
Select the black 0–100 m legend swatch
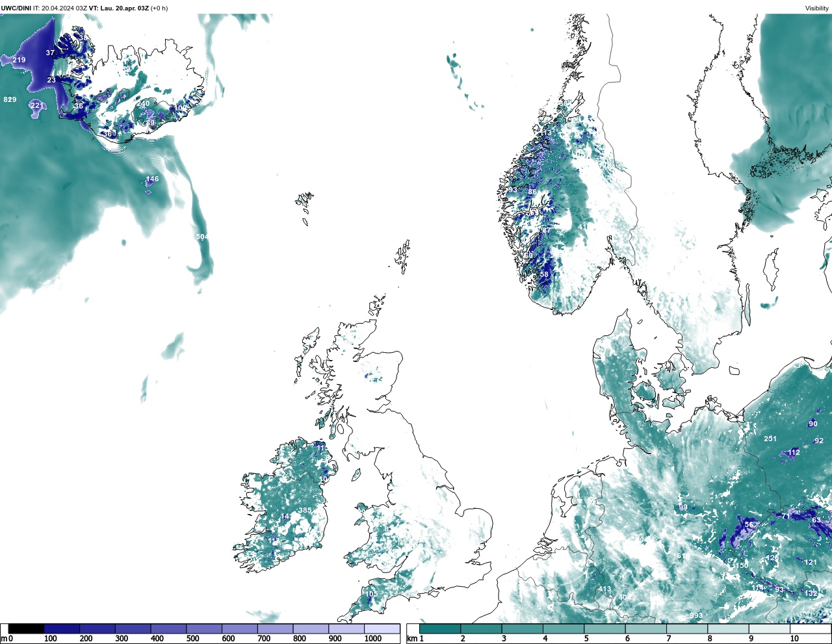tap(26, 629)
